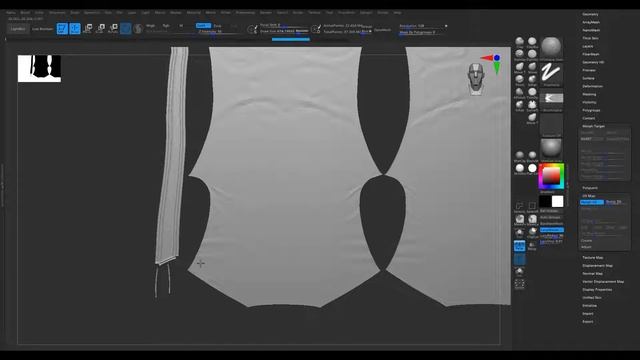
Task: Click the Import button in Tool panel
Action: coord(588,313)
